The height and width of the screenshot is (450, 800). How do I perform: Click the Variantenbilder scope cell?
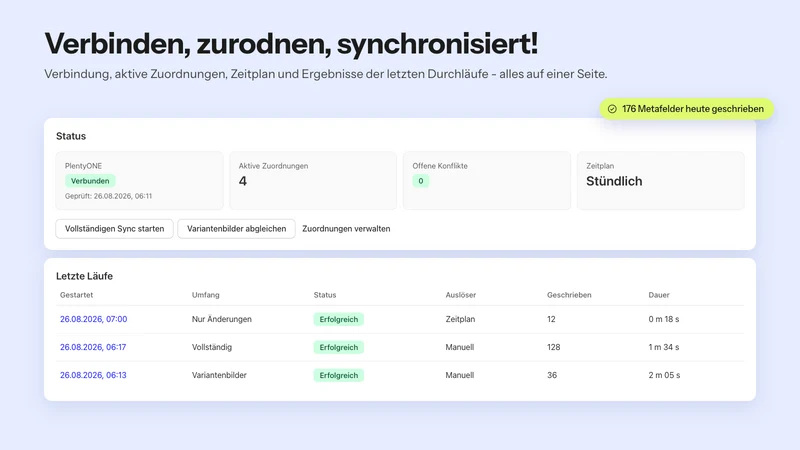pyautogui.click(x=219, y=375)
